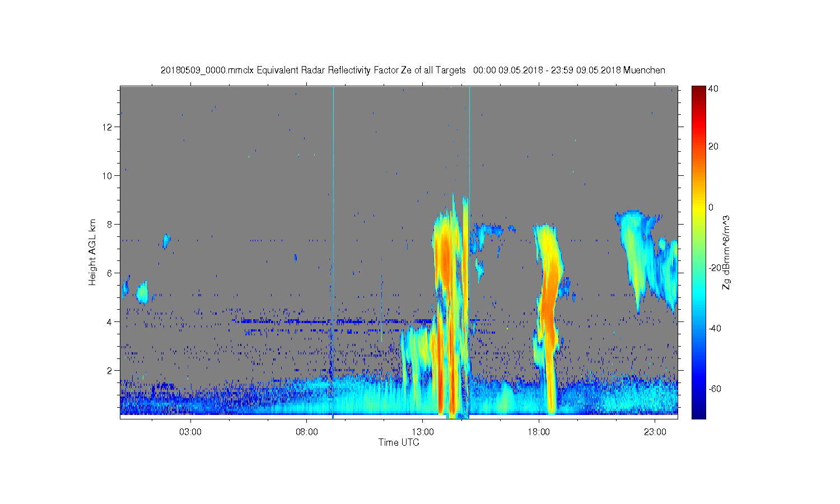The image size is (840, 504).
Task: Click the 08:00 time tick label
Action: [x=307, y=432]
